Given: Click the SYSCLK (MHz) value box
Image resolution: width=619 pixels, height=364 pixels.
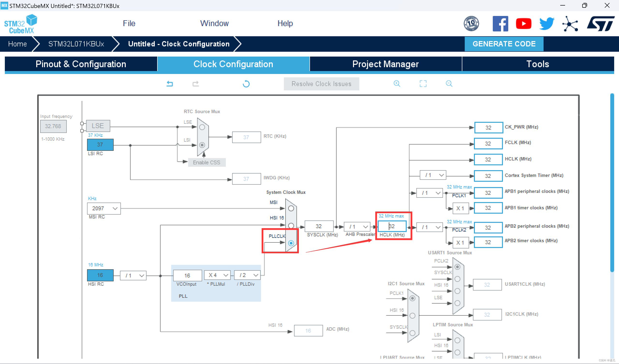Looking at the screenshot, I should 319,226.
